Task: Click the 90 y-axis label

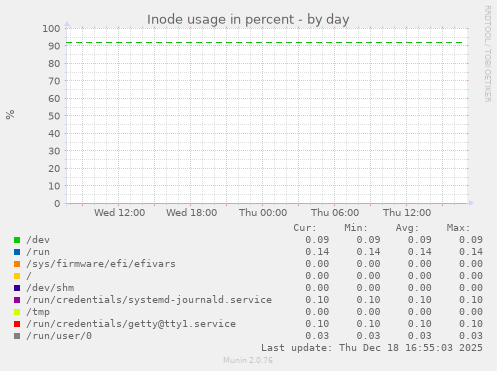Action: click(x=54, y=46)
